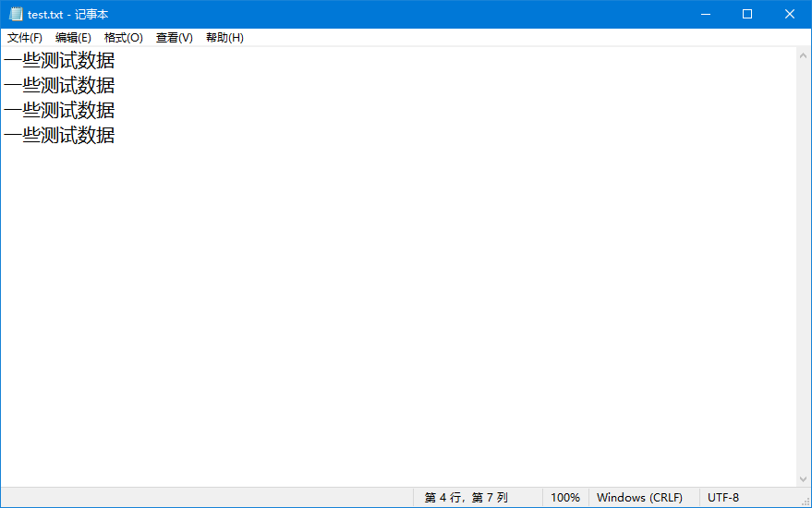
Task: Click the vertical scrollbar track
Action: (x=803, y=268)
